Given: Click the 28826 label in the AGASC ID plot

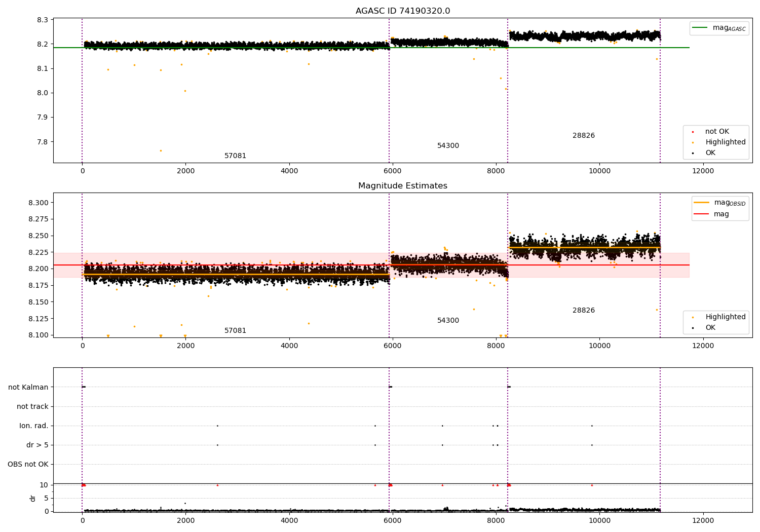Looking at the screenshot, I should pos(584,136).
